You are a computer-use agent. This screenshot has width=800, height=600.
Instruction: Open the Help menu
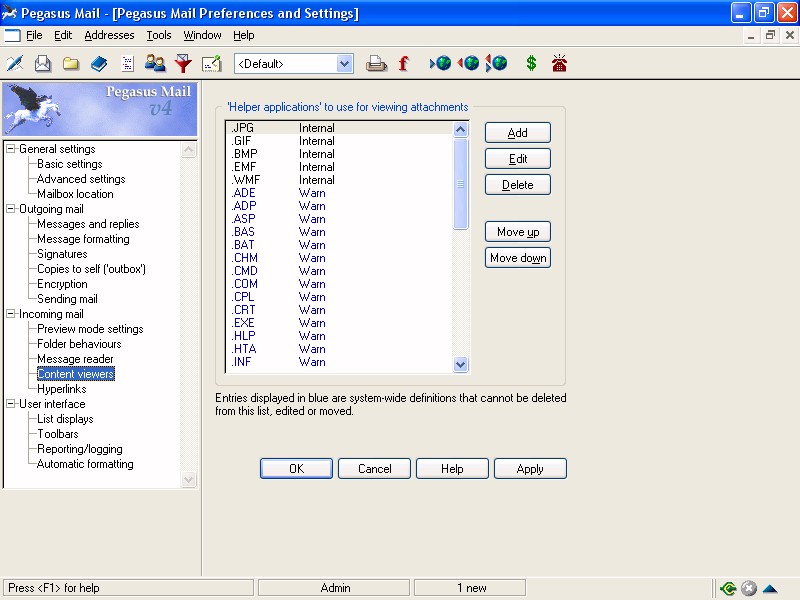(243, 35)
